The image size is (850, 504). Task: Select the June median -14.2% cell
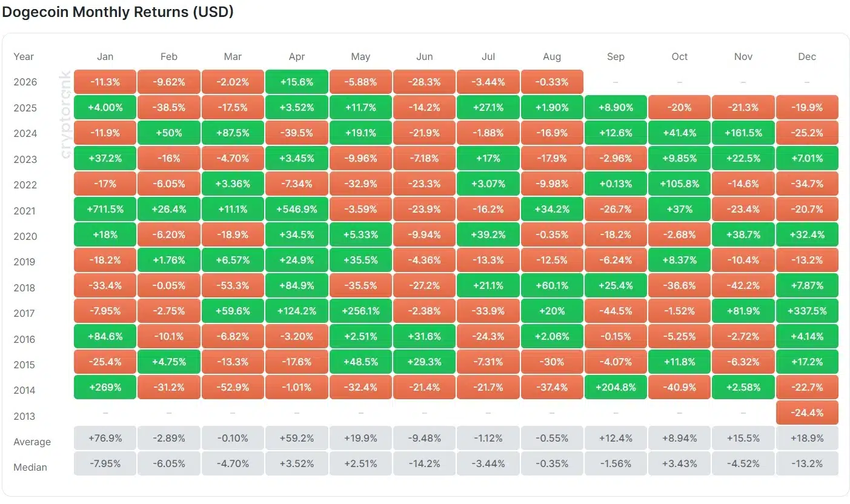tap(425, 463)
